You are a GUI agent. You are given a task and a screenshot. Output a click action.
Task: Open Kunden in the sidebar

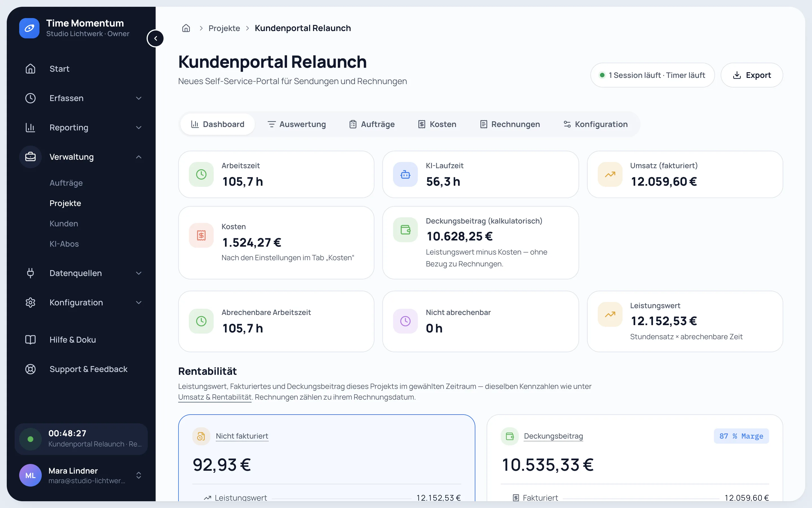coord(64,224)
